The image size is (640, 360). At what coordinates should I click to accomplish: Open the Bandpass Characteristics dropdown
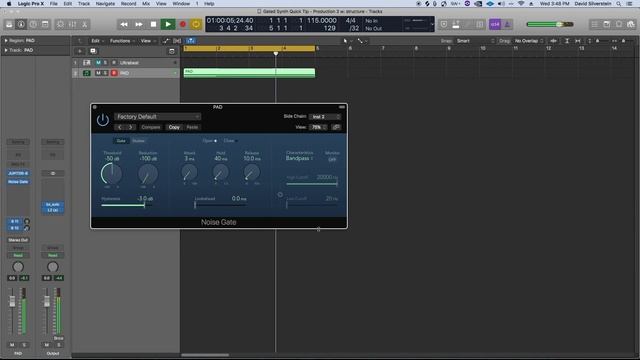point(300,158)
